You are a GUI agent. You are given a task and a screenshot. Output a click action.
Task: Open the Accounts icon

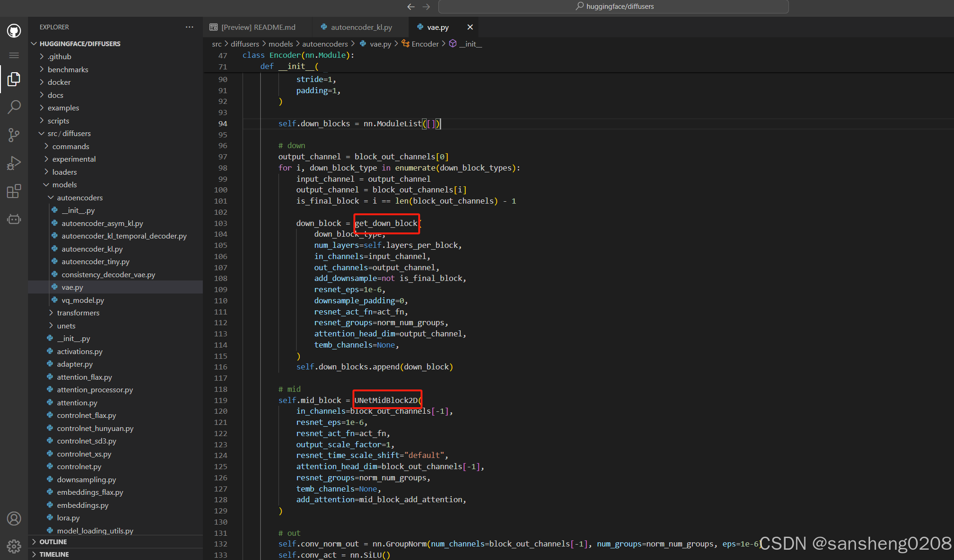point(14,519)
